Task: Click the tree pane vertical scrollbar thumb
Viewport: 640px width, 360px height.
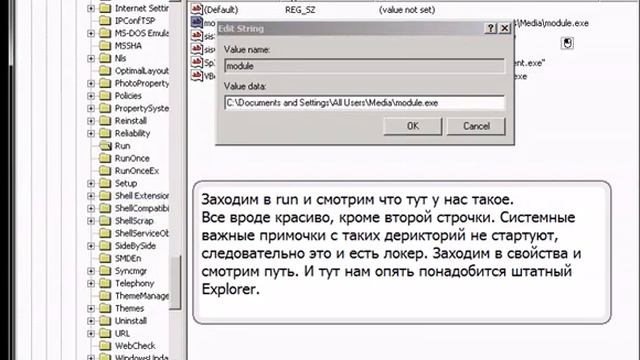Action: [176, 282]
